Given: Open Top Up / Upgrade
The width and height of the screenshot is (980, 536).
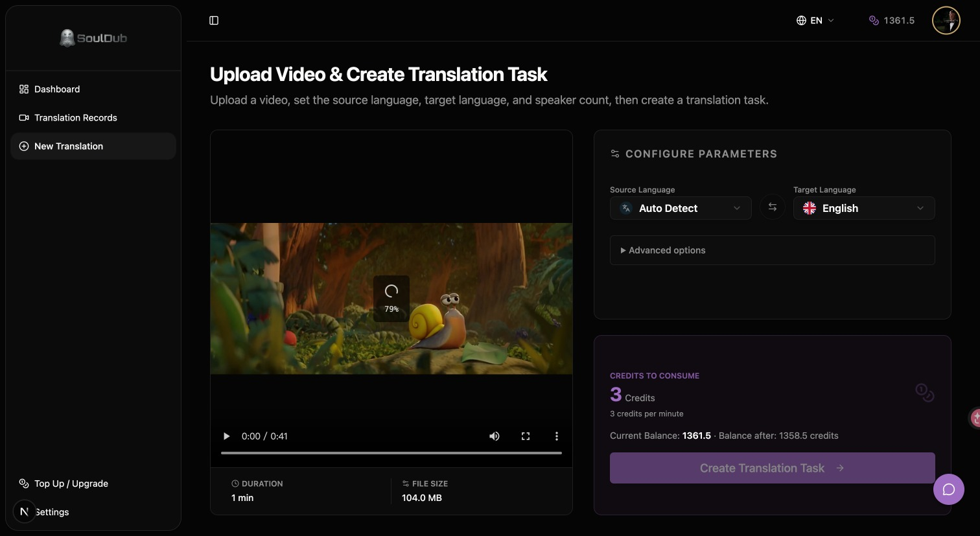Looking at the screenshot, I should 93,484.
